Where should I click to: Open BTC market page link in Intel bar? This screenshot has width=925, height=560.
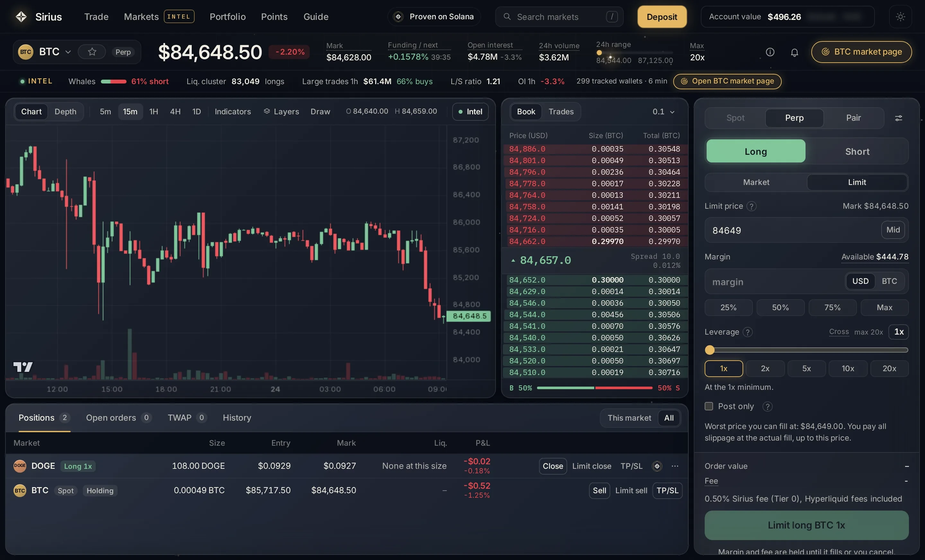click(727, 81)
